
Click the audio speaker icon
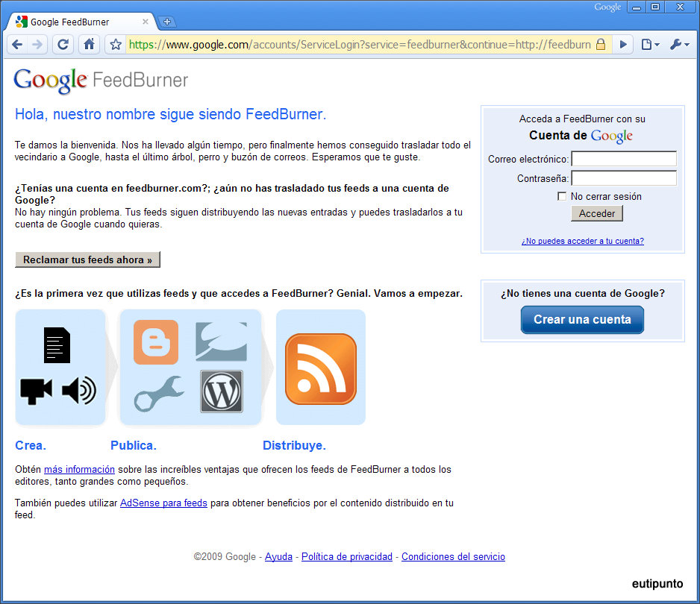pos(79,390)
